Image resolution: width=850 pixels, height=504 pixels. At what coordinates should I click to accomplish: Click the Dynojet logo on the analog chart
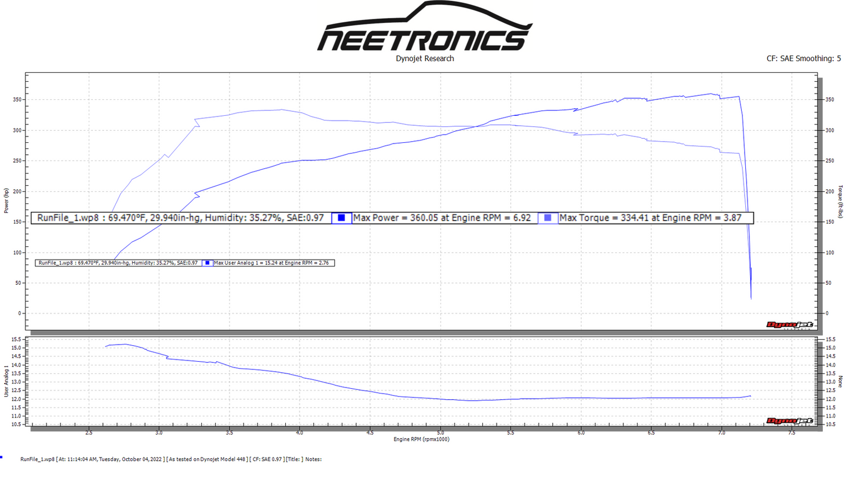789,420
